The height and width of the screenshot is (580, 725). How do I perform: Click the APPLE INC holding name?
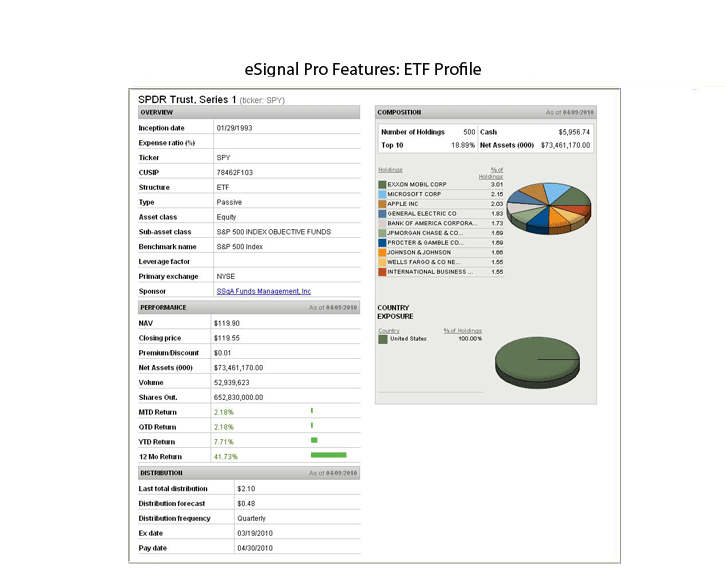[403, 204]
